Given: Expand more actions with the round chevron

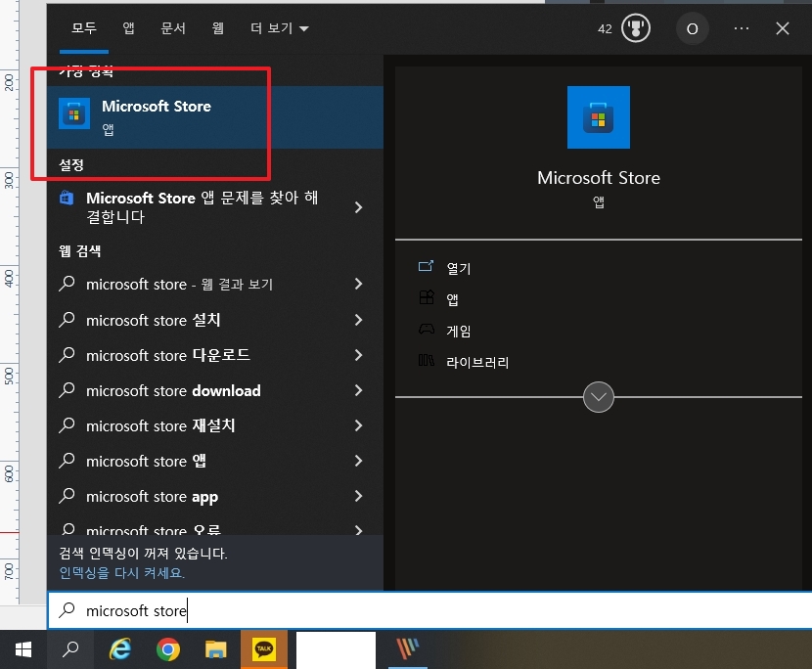Looking at the screenshot, I should (598, 397).
